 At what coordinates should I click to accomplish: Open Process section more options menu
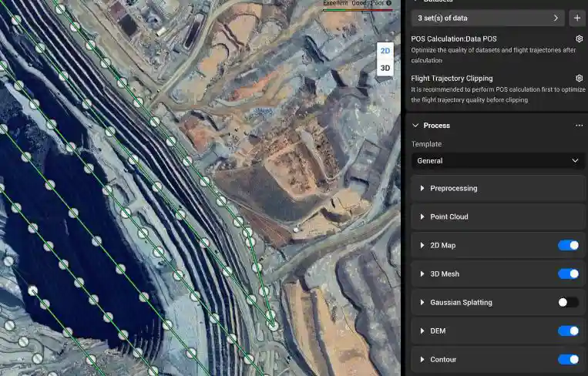[579, 126]
